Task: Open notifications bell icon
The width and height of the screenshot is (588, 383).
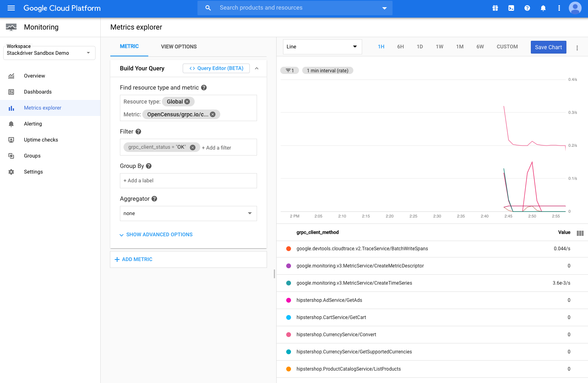Action: click(x=543, y=8)
